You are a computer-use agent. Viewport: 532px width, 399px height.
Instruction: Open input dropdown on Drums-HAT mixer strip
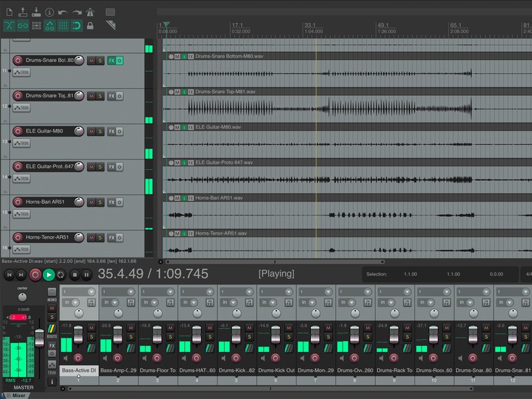click(193, 303)
